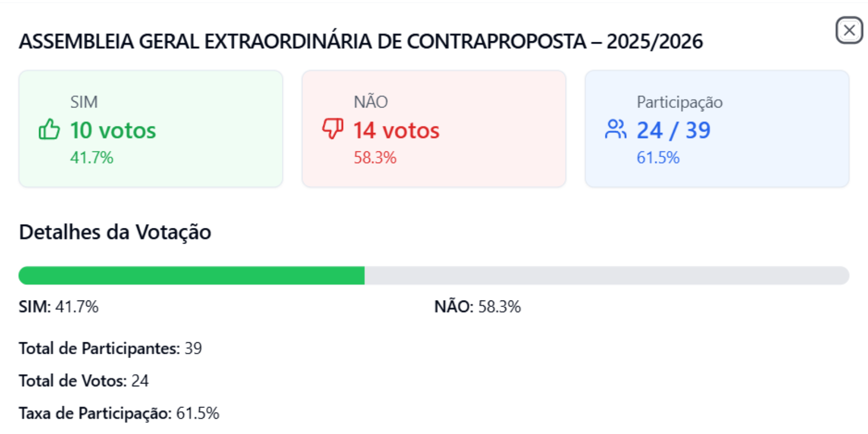
Task: Click the green part of the voting bar
Action: 192,276
